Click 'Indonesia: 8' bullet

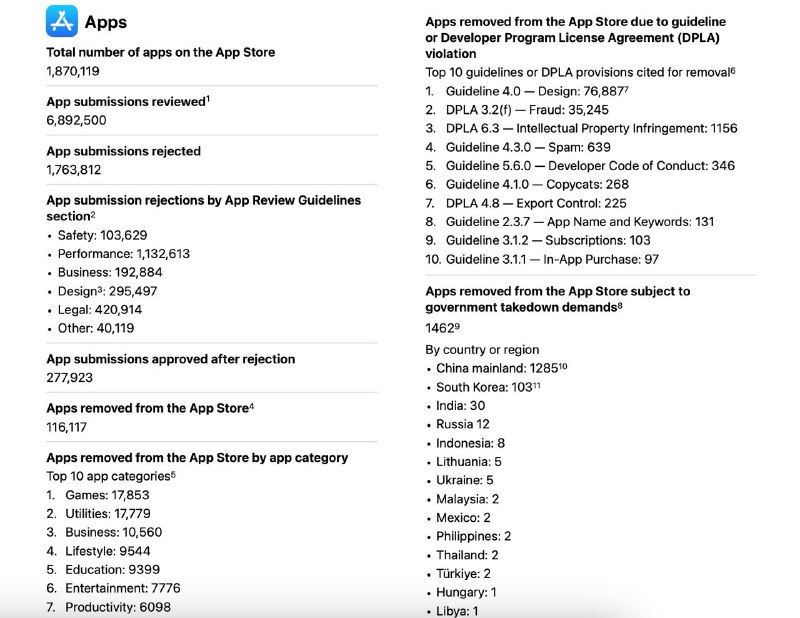click(x=466, y=443)
